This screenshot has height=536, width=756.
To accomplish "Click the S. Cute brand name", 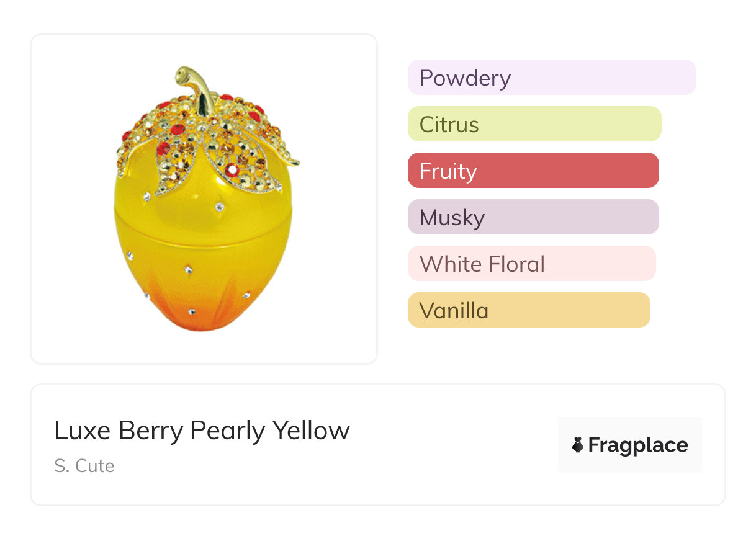I will click(84, 466).
